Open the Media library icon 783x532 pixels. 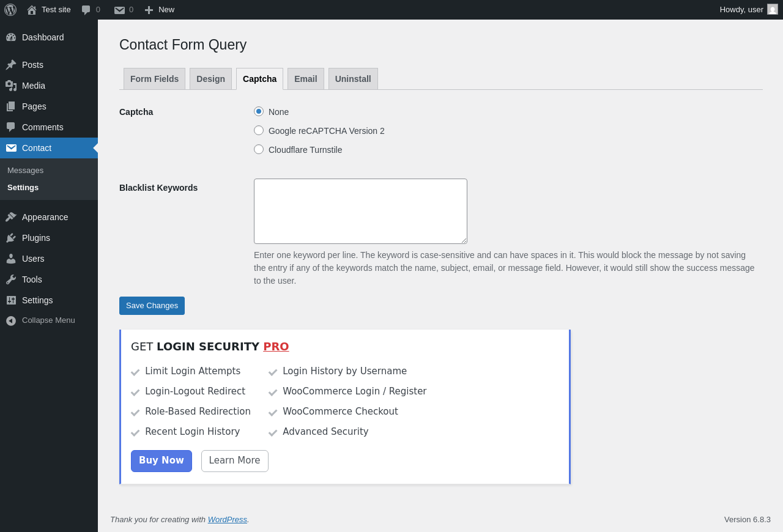11,86
